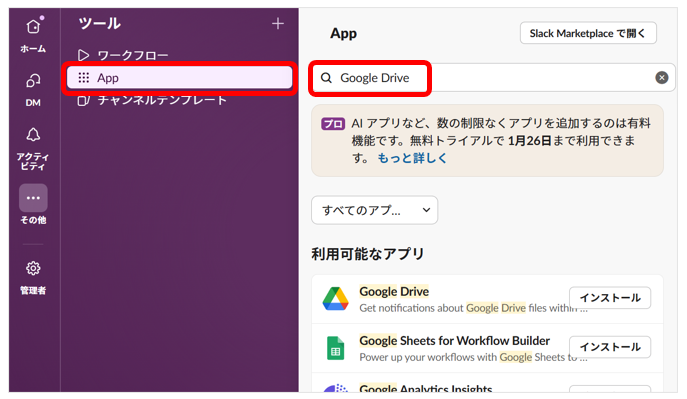
Task: Click the Google Sheets description text
Action: (x=473, y=357)
